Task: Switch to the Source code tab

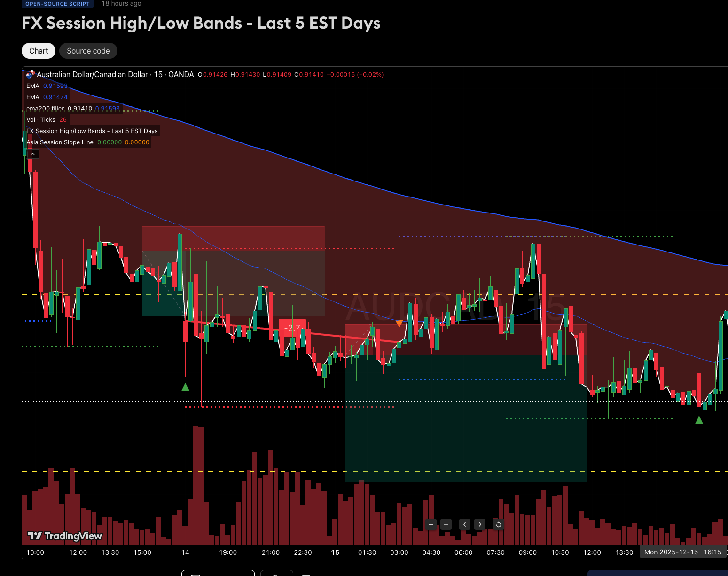Action: [x=88, y=51]
